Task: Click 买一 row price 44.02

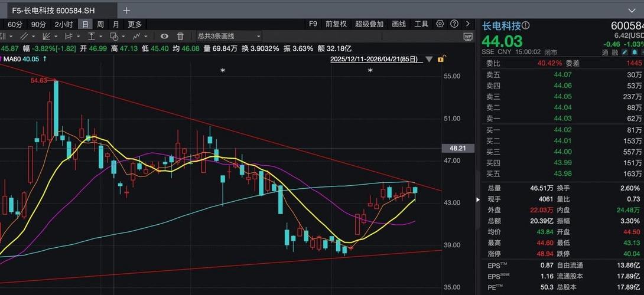Action: click(x=562, y=130)
